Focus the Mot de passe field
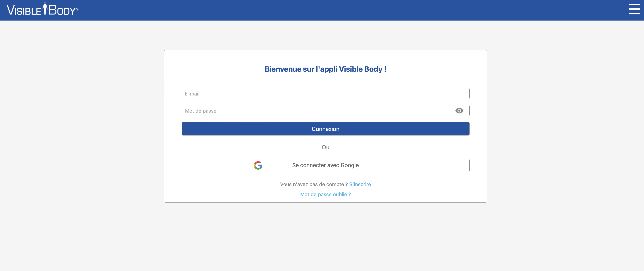644x271 pixels. 325,110
